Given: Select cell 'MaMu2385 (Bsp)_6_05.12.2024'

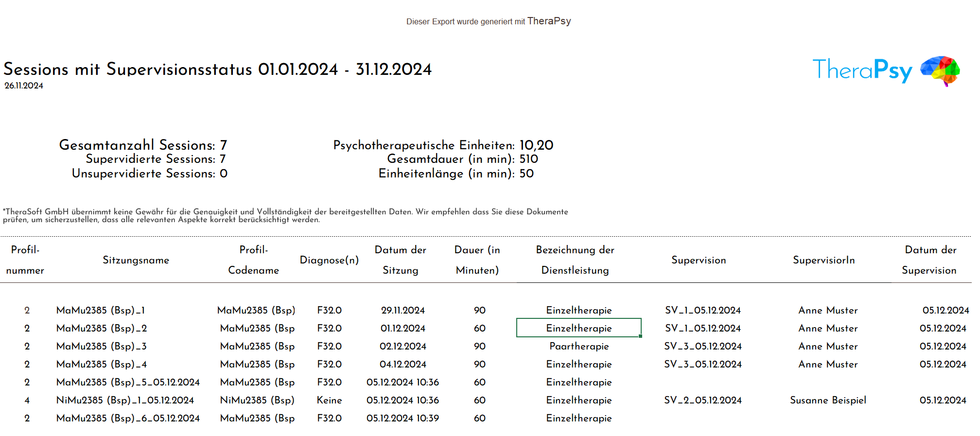Looking at the screenshot, I should click(x=128, y=419).
